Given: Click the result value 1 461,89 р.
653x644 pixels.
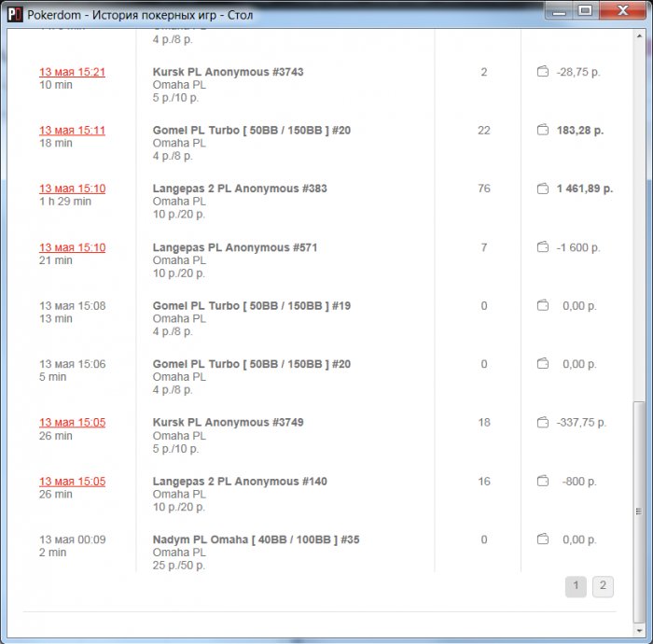Looking at the screenshot, I should 585,189.
